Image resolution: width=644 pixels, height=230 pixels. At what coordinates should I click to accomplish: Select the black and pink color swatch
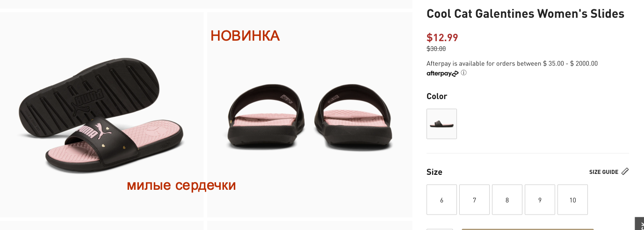point(441,124)
